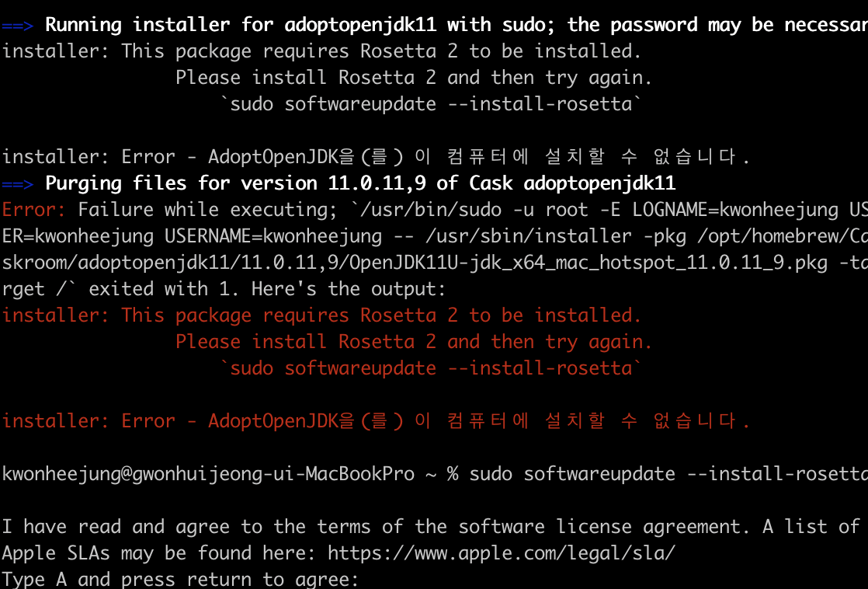Viewport: 868px width, 589px height.
Task: Click the Apple SLA URL link
Action: 502,553
